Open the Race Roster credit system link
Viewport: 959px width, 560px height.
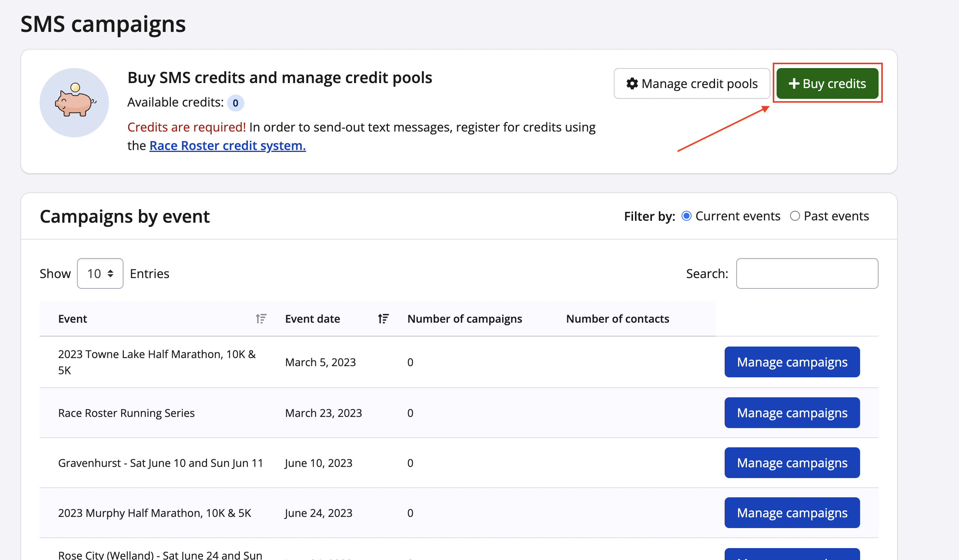[227, 146]
